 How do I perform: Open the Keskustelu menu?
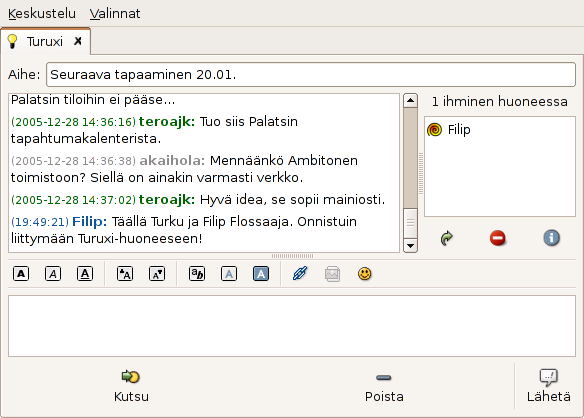pos(42,13)
